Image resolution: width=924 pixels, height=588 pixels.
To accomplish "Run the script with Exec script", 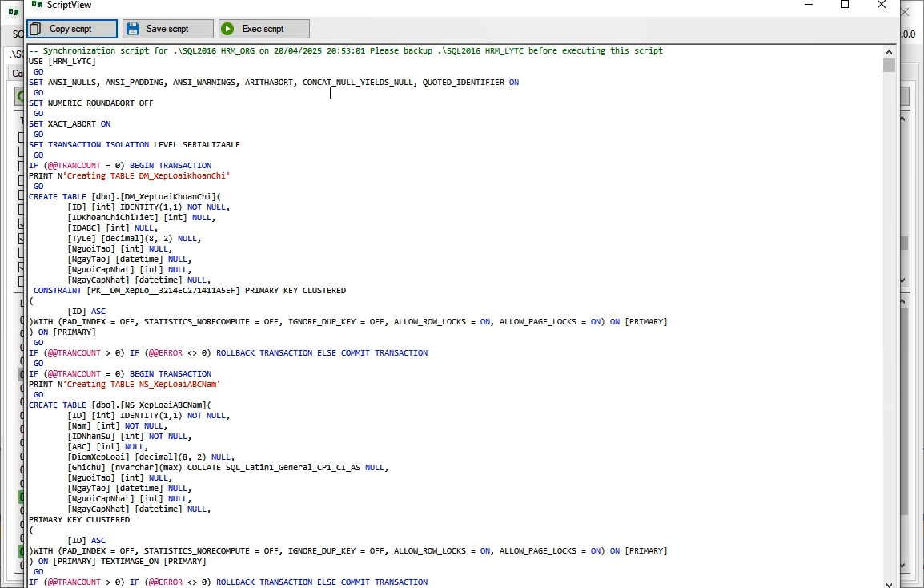I will tap(264, 29).
